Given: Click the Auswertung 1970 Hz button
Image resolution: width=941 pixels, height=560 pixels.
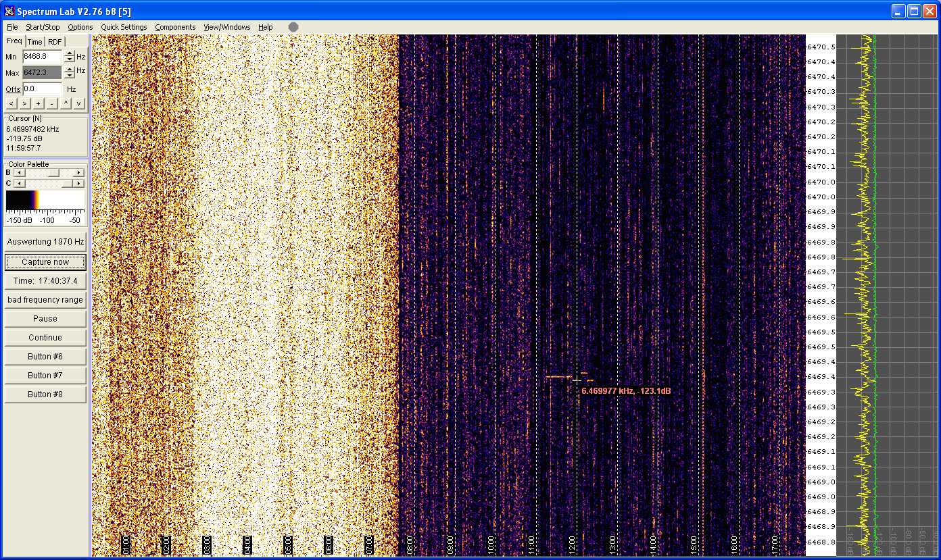Looking at the screenshot, I should [45, 242].
